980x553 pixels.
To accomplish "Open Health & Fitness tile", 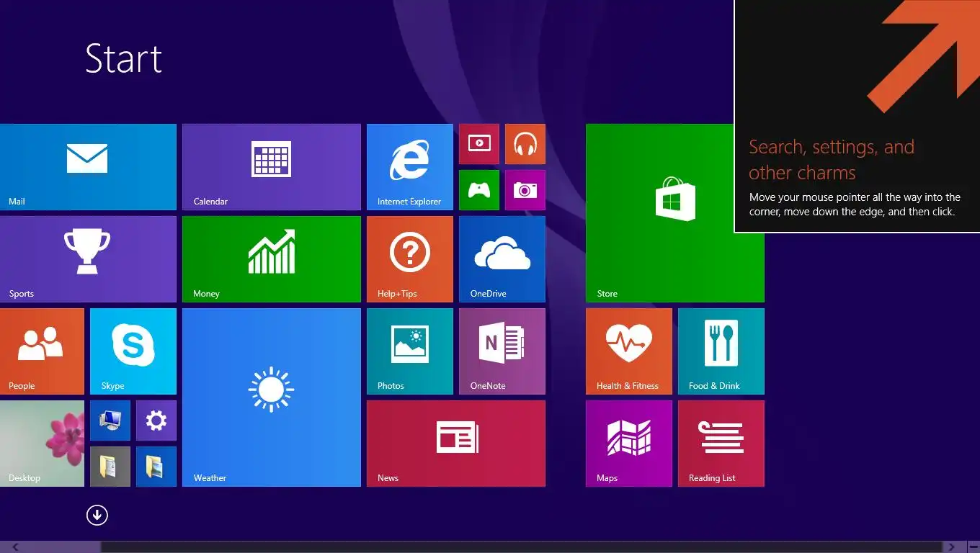I will pos(629,351).
